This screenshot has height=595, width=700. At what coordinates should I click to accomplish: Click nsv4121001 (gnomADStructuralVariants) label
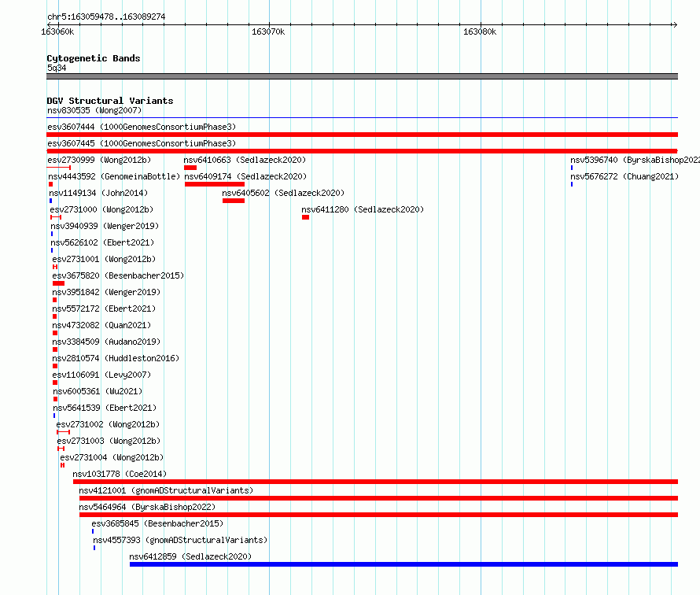tap(166, 490)
